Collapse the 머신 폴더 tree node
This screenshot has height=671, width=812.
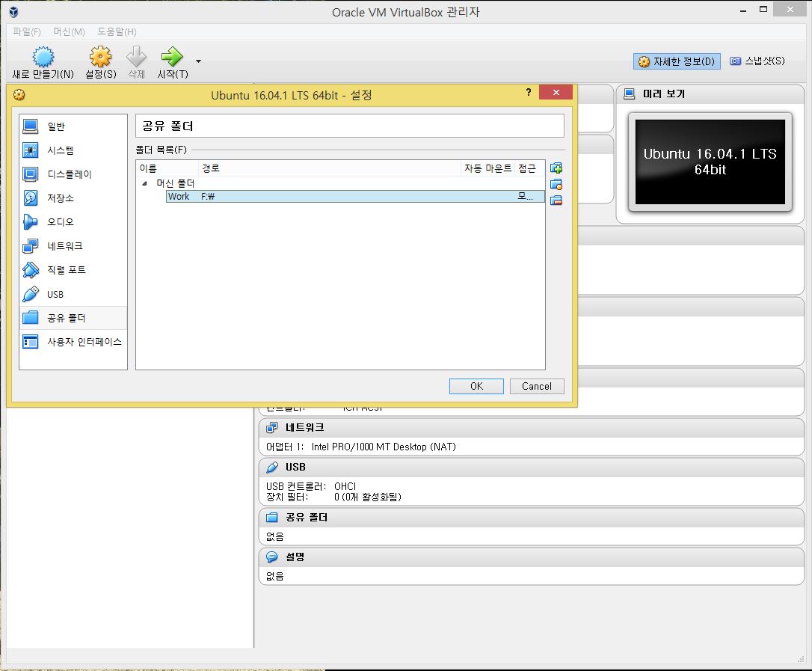144,183
